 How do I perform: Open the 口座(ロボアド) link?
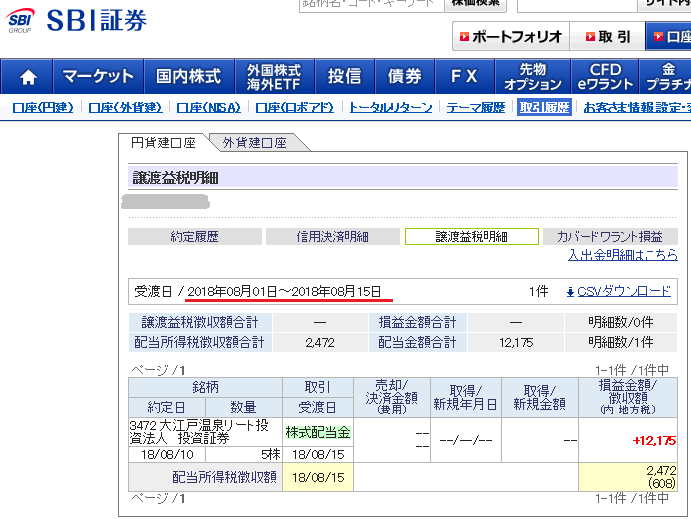(294, 108)
